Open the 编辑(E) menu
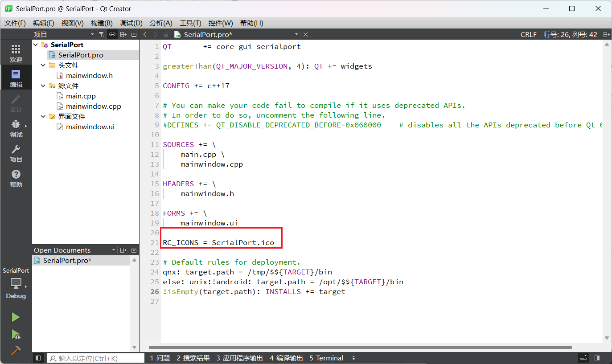 point(44,23)
